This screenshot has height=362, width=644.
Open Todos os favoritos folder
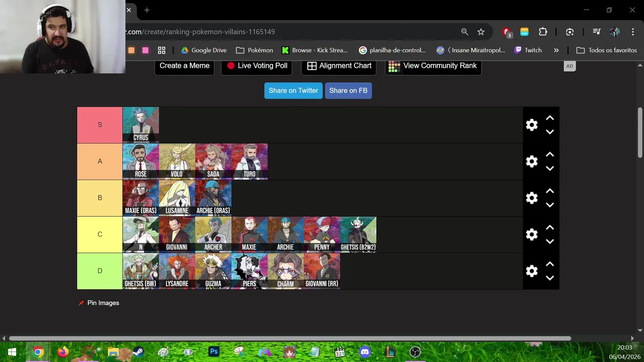coord(607,50)
